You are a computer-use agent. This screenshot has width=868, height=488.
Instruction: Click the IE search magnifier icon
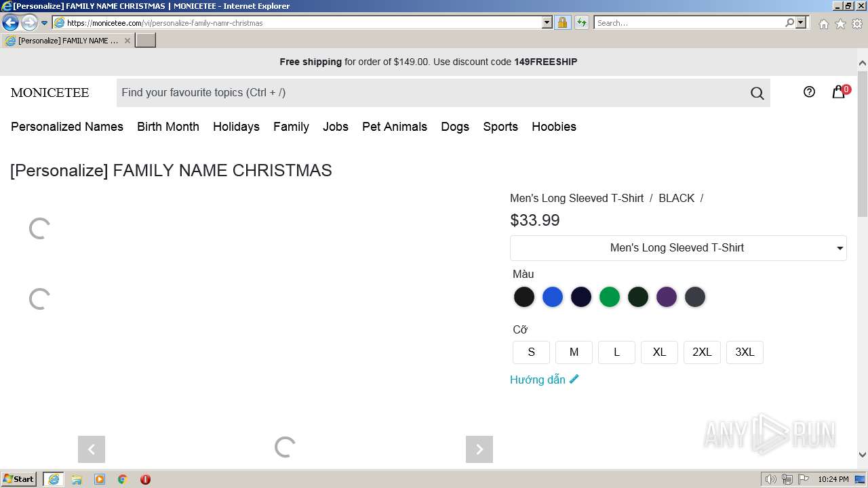789,22
